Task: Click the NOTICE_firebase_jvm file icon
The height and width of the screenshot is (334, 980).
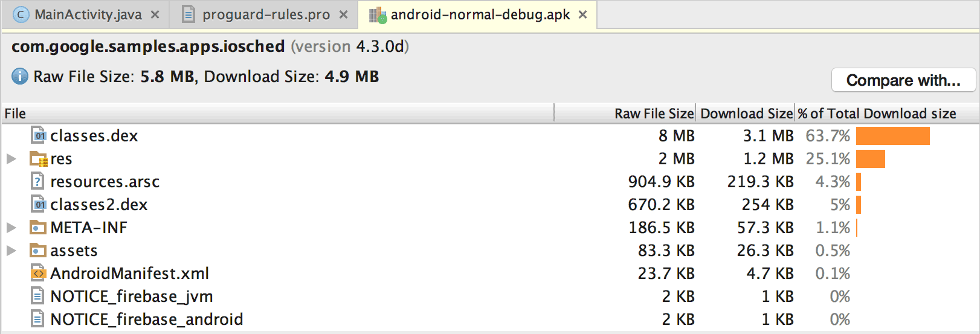Action: tap(38, 296)
